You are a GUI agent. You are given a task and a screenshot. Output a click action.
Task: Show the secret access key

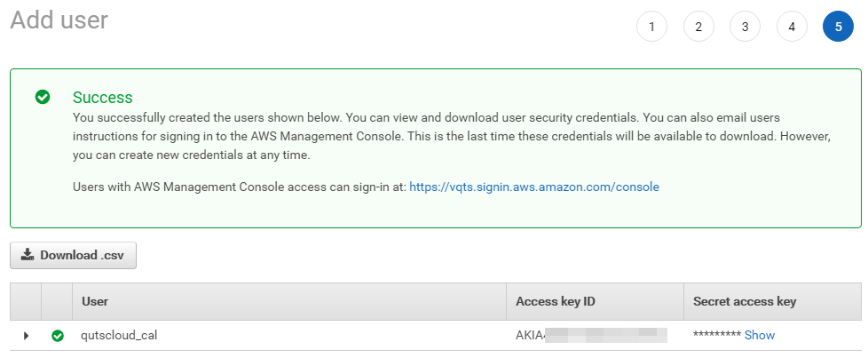pyautogui.click(x=760, y=335)
